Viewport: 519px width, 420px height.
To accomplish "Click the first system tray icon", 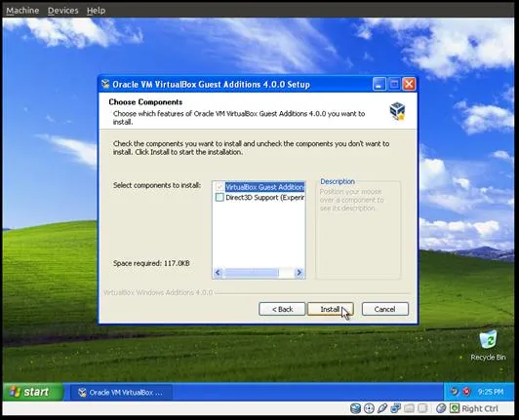I will (x=455, y=392).
